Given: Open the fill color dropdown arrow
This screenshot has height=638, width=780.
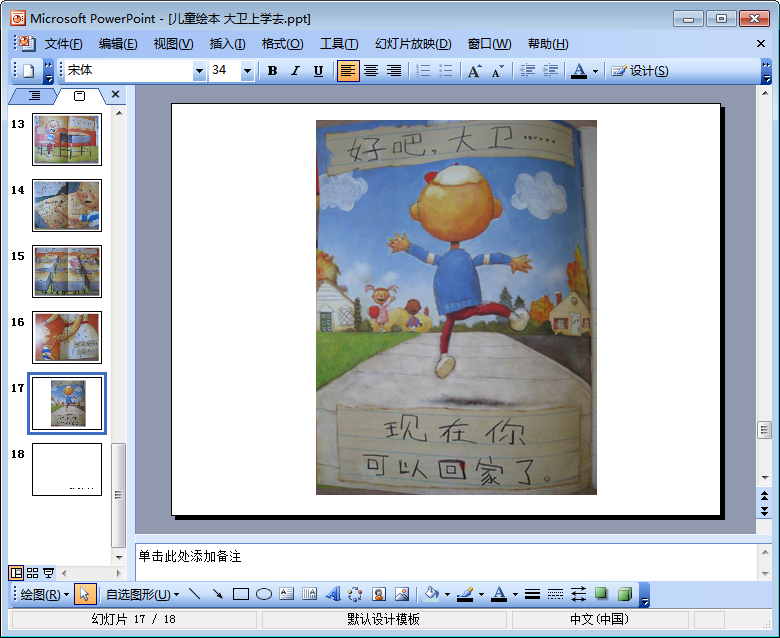Looking at the screenshot, I should click(447, 595).
